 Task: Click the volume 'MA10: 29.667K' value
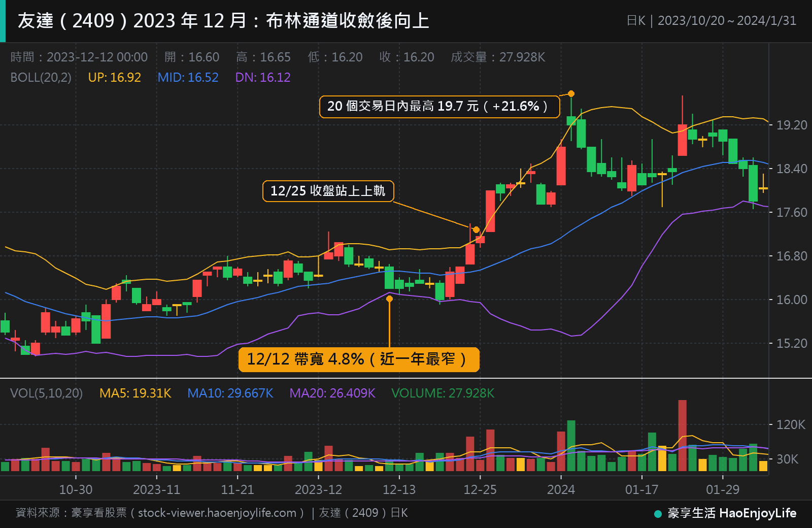click(230, 393)
